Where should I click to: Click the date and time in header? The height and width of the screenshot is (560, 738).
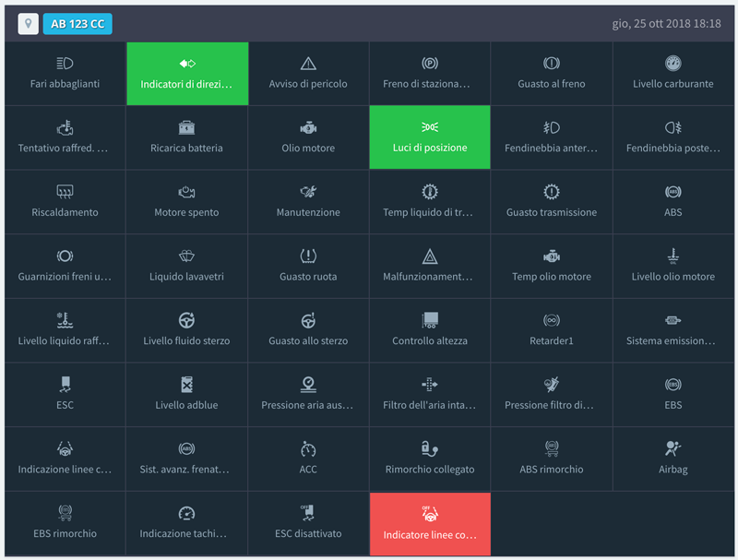(x=666, y=24)
